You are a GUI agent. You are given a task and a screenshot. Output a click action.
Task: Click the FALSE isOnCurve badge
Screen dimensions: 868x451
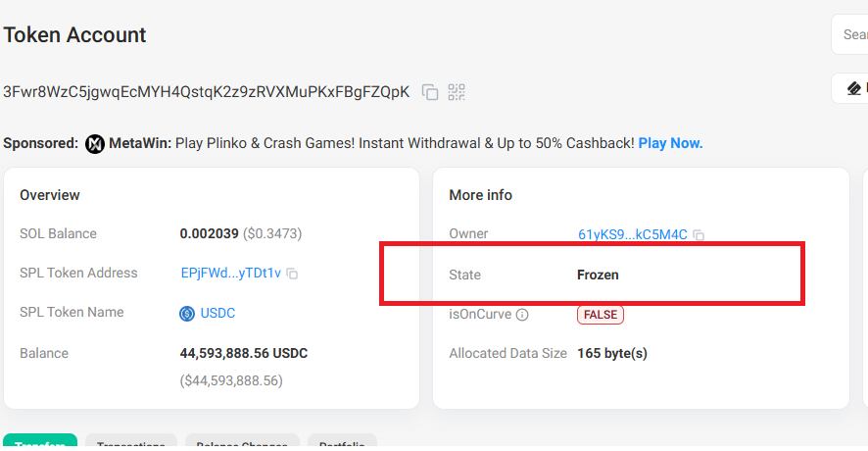tap(601, 315)
